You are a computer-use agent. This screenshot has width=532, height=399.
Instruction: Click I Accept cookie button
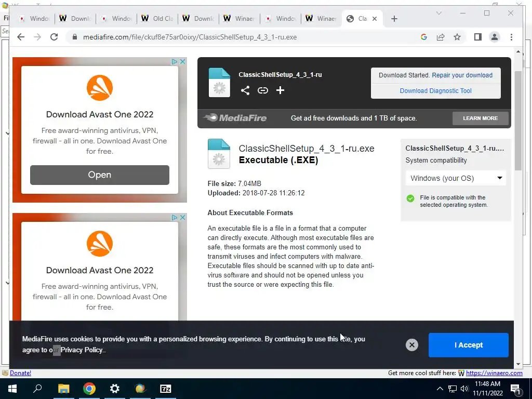click(x=468, y=345)
